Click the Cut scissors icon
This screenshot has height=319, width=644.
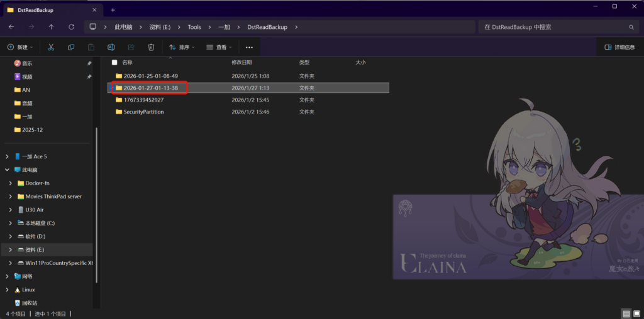tap(51, 47)
